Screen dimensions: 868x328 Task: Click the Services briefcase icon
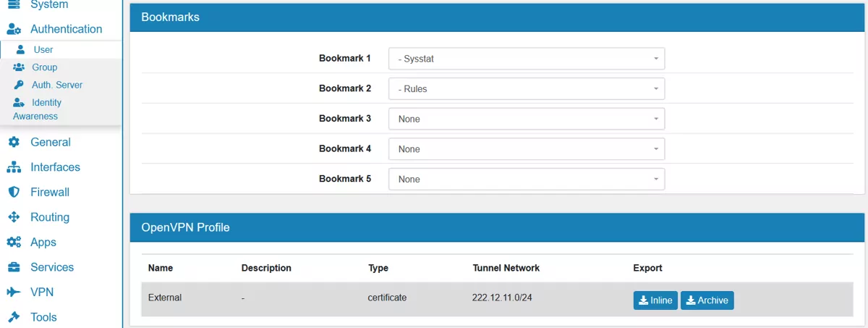tap(14, 267)
